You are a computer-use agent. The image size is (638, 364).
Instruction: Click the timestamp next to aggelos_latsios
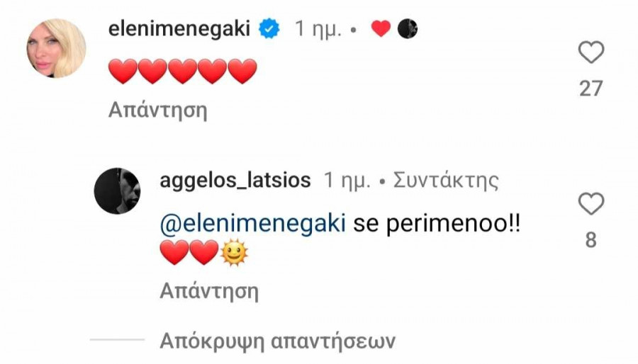[347, 181]
